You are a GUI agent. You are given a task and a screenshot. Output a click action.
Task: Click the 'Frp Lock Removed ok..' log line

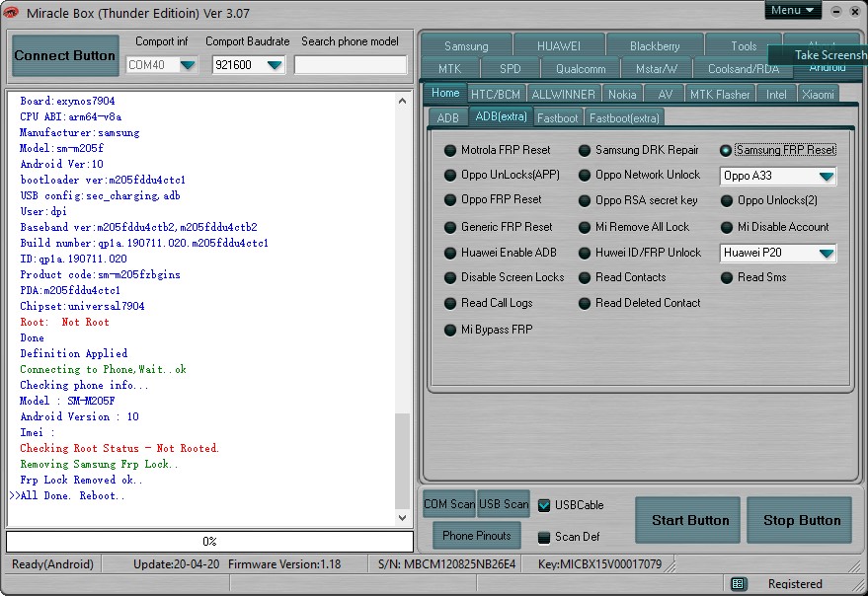[81, 480]
